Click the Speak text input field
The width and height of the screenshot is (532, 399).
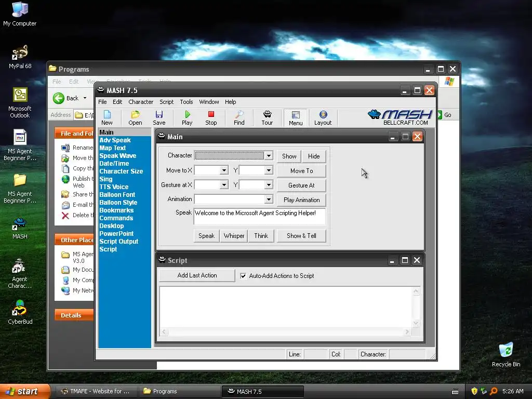click(x=260, y=217)
